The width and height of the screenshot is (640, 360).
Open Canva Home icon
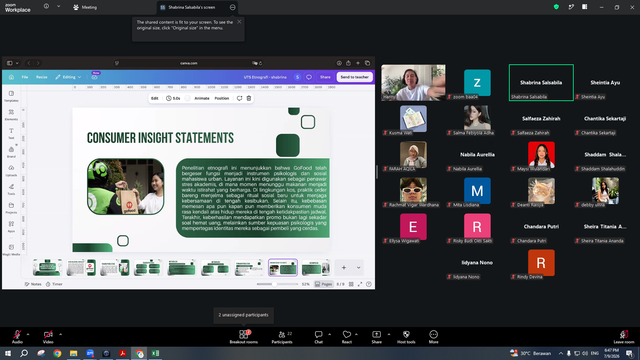(x=11, y=77)
